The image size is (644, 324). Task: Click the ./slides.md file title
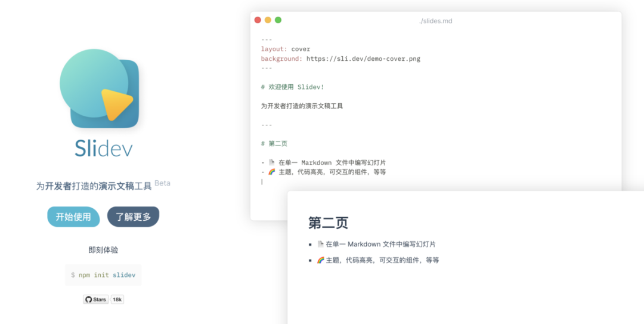436,21
